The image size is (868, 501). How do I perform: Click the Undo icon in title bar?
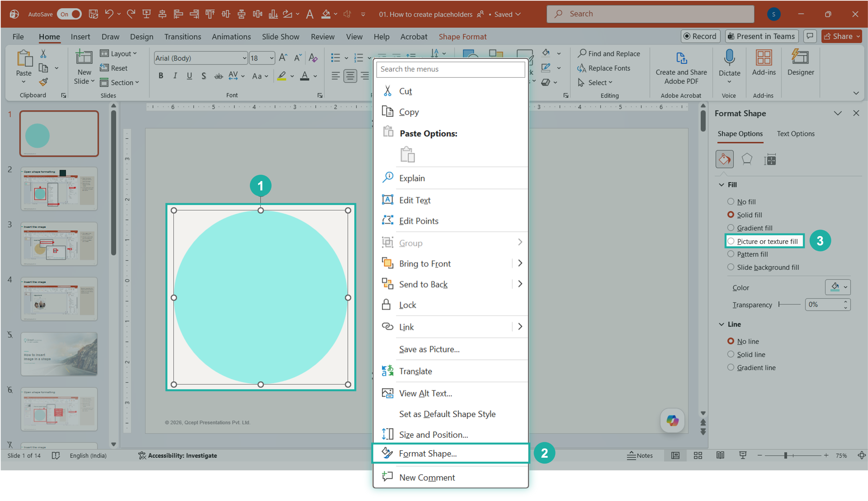pos(109,14)
